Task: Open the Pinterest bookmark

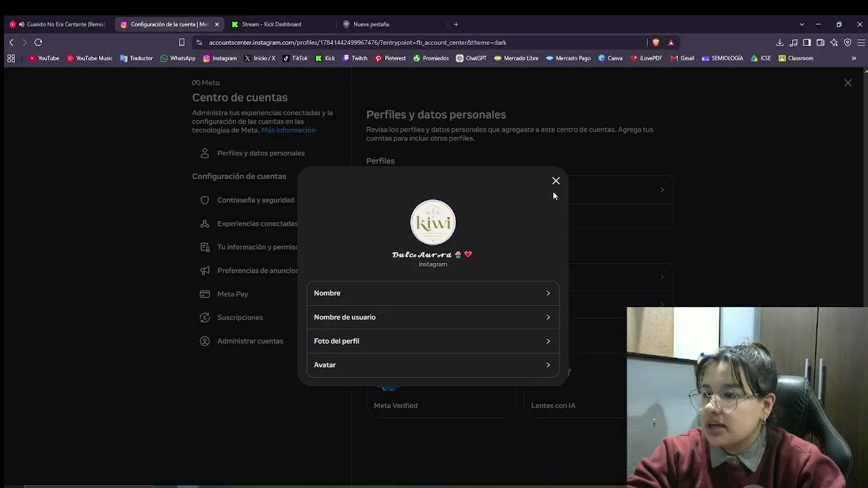Action: (x=390, y=58)
